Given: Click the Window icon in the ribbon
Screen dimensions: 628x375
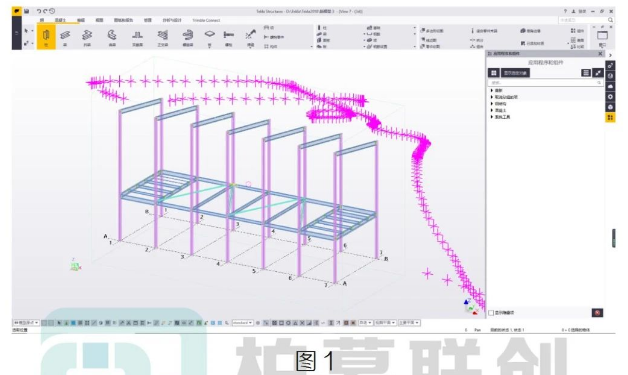Looking at the screenshot, I should 602,38.
